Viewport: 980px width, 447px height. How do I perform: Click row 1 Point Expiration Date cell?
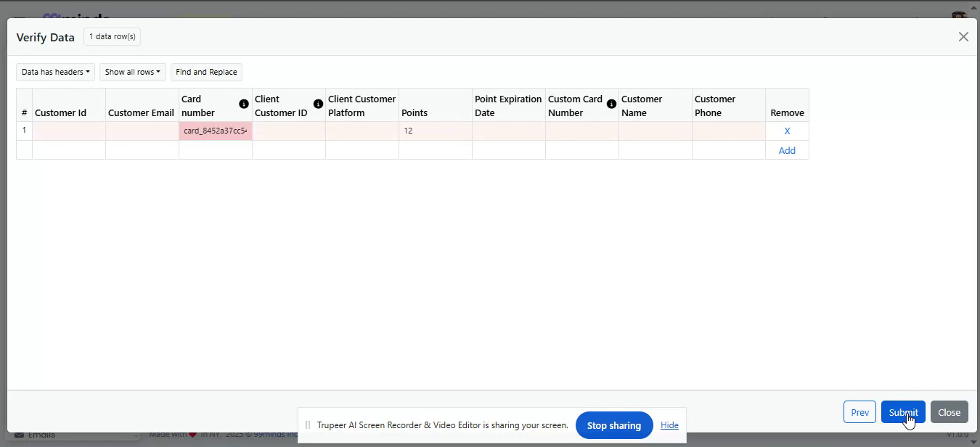(x=509, y=131)
